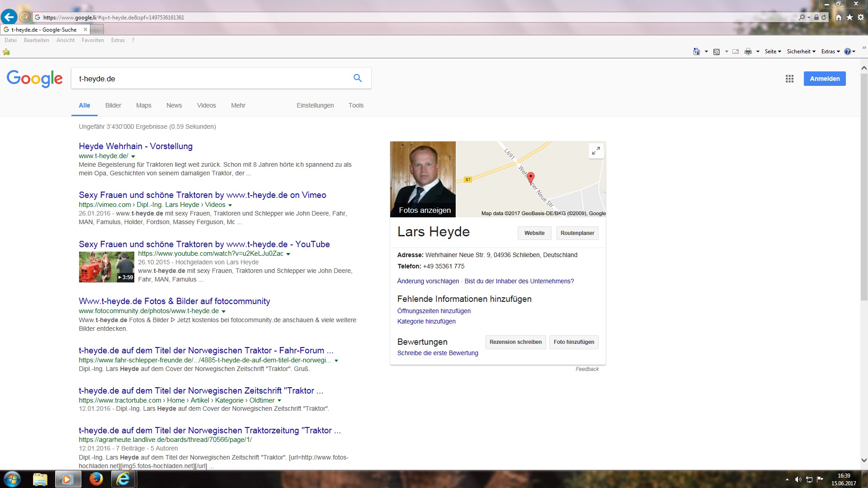This screenshot has width=868, height=488.
Task: Click Änderung vorschlagen link
Action: click(428, 281)
